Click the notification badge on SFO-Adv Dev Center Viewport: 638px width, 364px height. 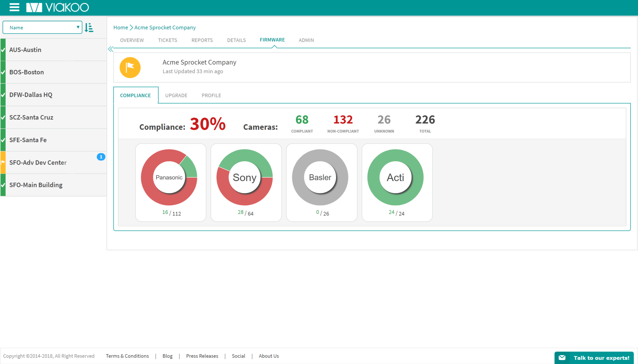[x=101, y=157]
